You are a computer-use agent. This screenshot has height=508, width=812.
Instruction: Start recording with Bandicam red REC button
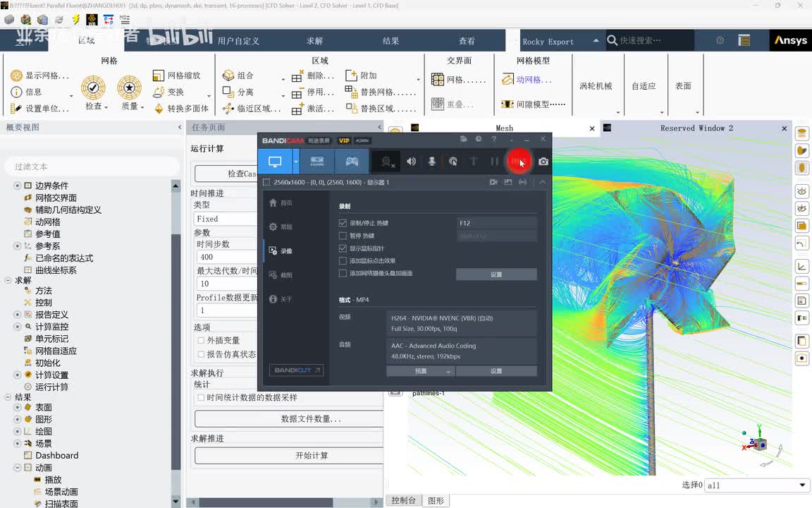pyautogui.click(x=518, y=162)
